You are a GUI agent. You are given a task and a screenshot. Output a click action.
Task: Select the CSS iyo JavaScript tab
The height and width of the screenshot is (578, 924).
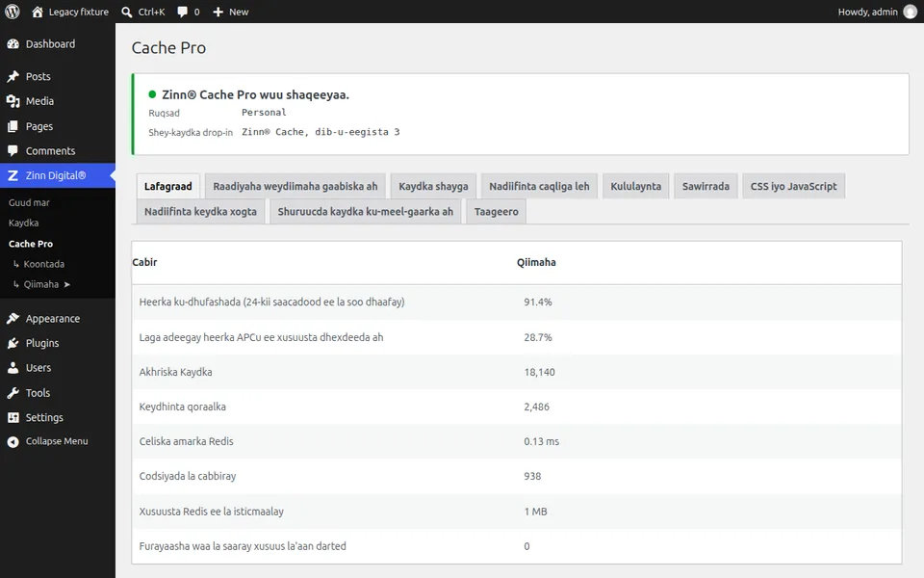coord(794,186)
